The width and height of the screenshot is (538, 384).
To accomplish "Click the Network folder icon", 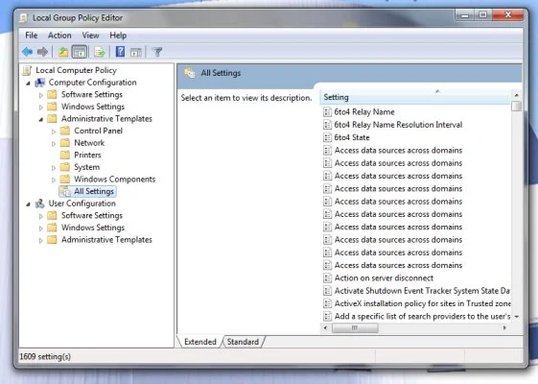I will coord(65,143).
